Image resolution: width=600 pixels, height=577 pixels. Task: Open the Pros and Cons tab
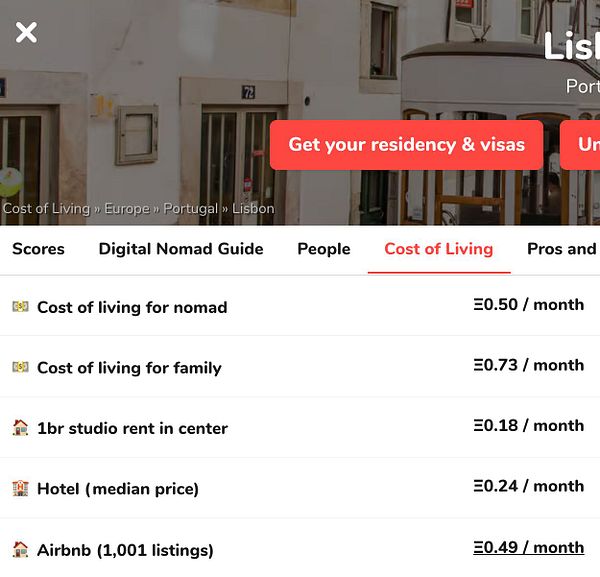[563, 249]
